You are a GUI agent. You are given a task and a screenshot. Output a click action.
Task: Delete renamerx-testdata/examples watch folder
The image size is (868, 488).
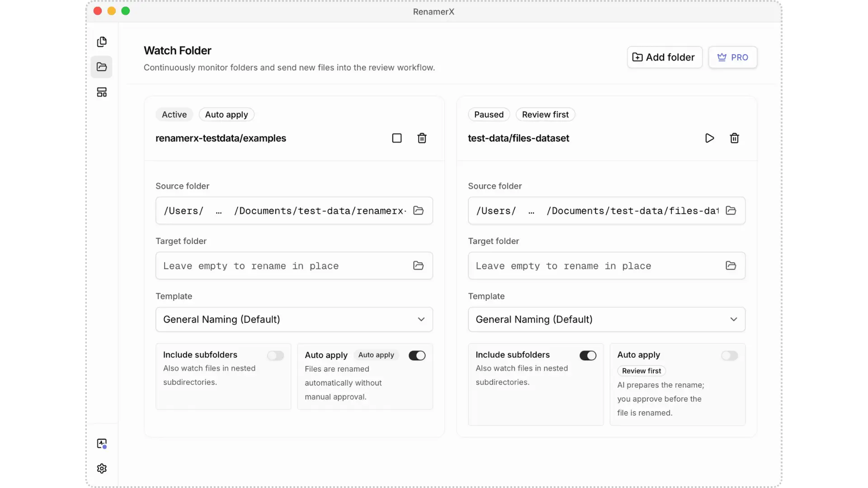point(422,138)
